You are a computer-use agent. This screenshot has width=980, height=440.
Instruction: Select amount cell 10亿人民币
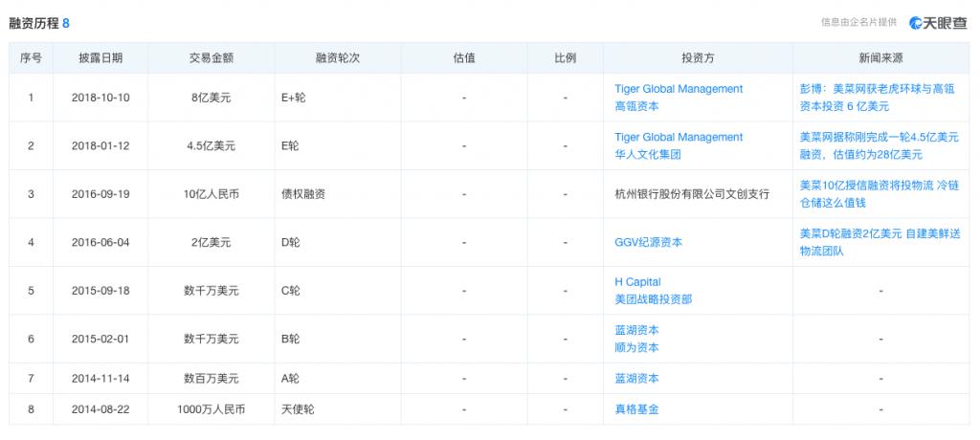click(x=212, y=194)
